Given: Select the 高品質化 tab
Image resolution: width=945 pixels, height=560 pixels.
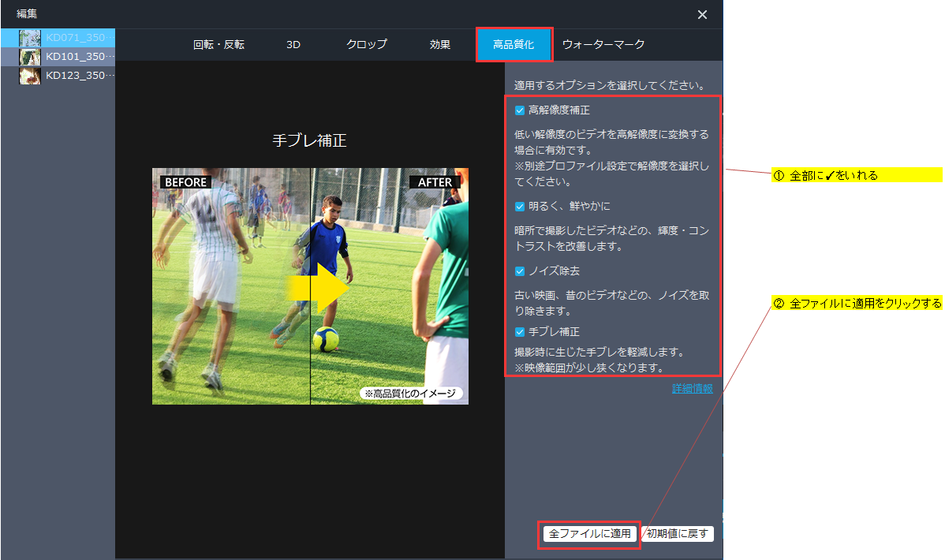Looking at the screenshot, I should (x=514, y=45).
